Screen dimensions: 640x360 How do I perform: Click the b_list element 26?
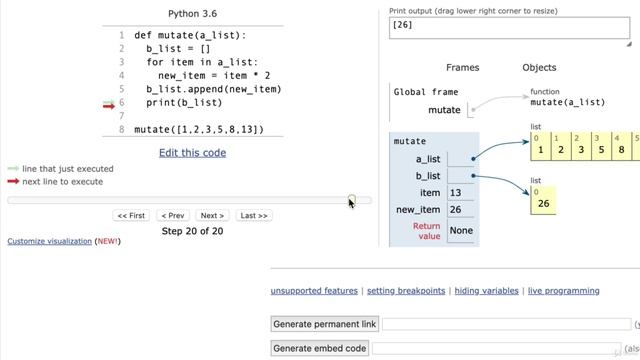pos(543,200)
